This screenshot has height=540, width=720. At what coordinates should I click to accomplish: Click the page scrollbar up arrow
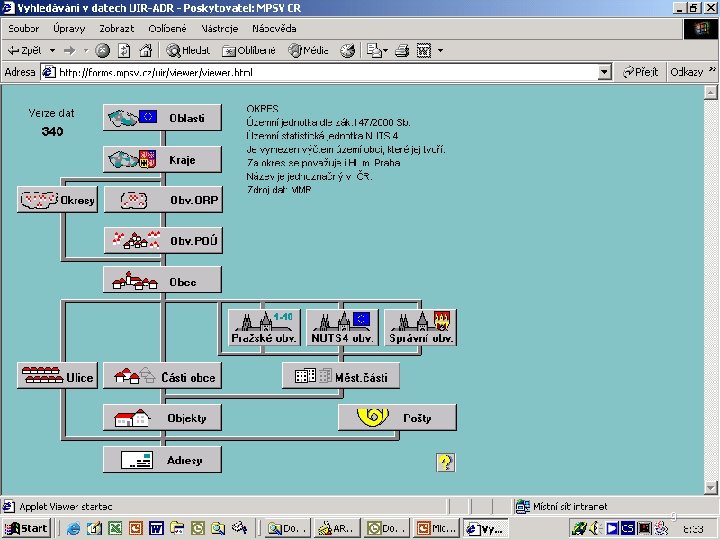[710, 92]
